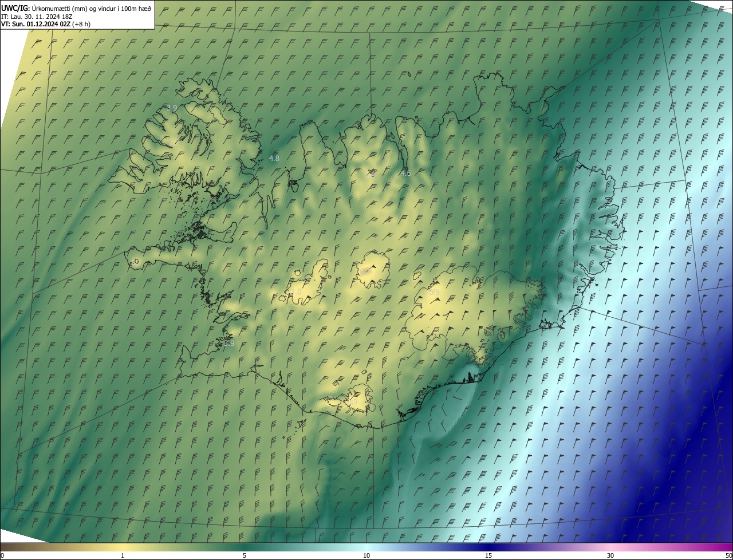Click the 'IT: Lau. 30. 11. 2024 18Z' line
The width and height of the screenshot is (733, 560).
pyautogui.click(x=37, y=16)
